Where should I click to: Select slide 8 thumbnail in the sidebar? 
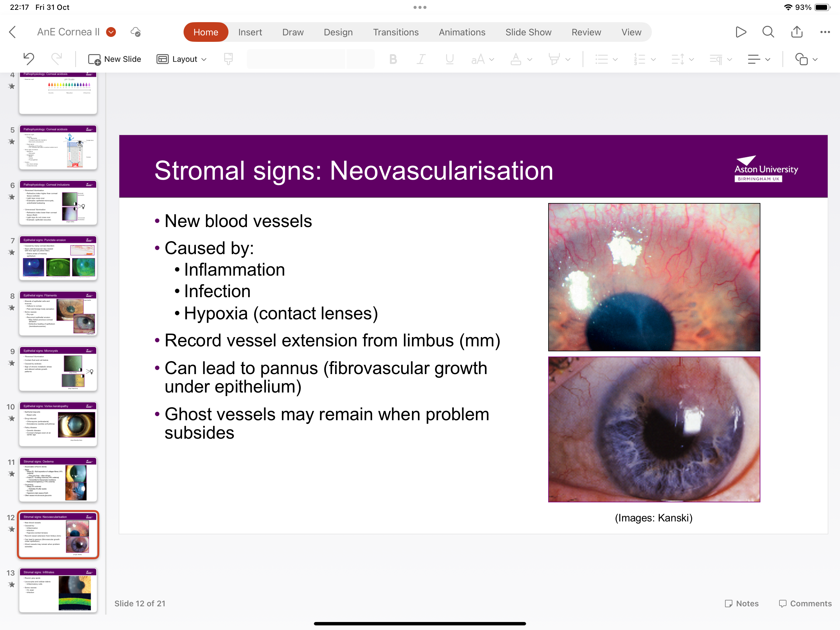point(58,313)
